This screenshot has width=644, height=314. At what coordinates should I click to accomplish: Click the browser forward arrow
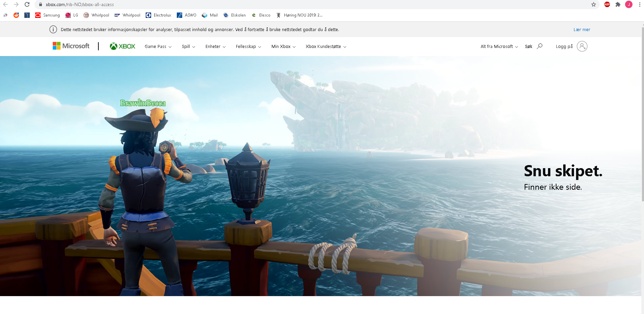click(x=16, y=4)
